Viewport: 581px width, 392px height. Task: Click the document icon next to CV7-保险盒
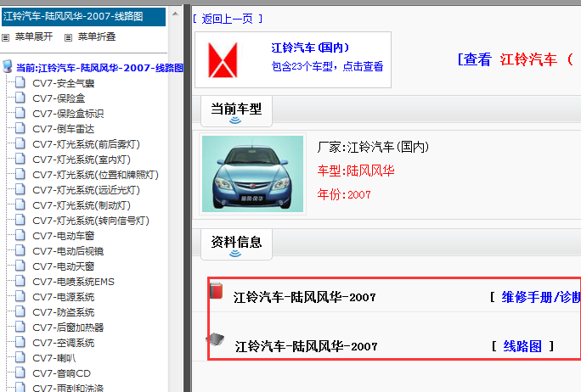tap(20, 98)
